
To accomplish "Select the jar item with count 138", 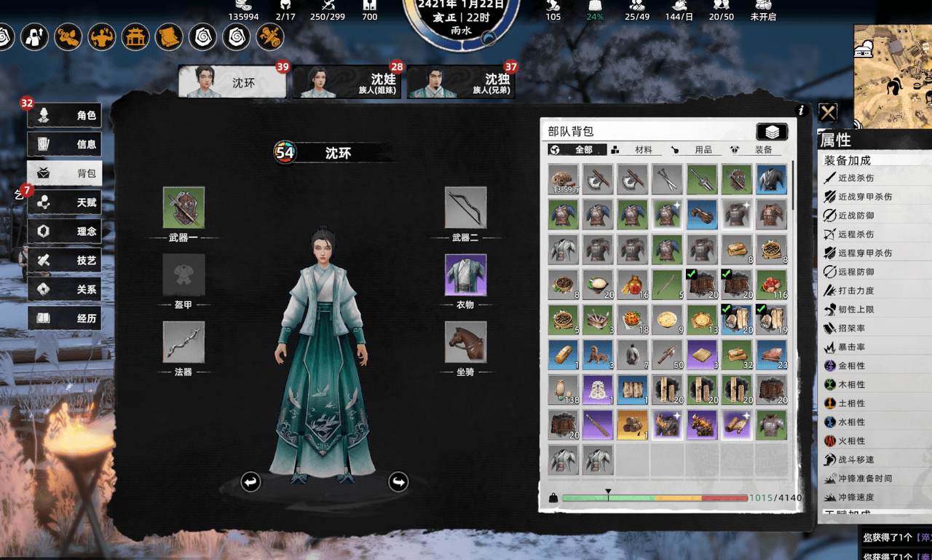I will tap(564, 389).
